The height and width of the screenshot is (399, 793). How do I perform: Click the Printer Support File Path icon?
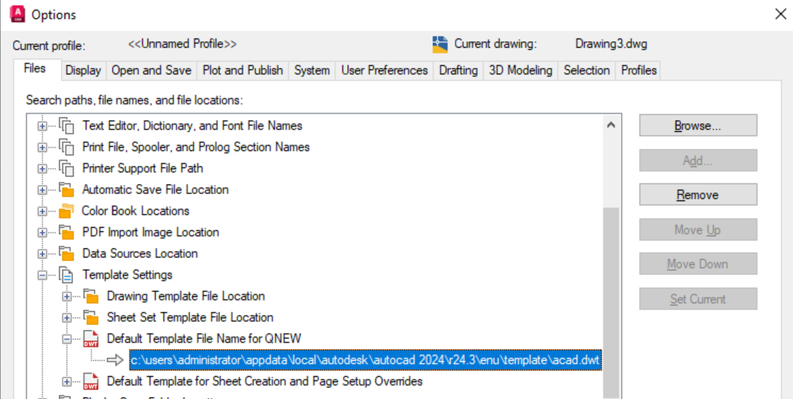point(67,168)
